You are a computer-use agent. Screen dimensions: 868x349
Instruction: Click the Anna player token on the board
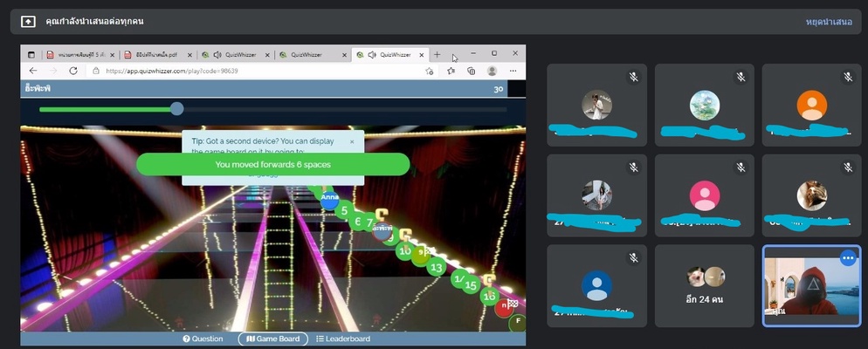pos(329,199)
